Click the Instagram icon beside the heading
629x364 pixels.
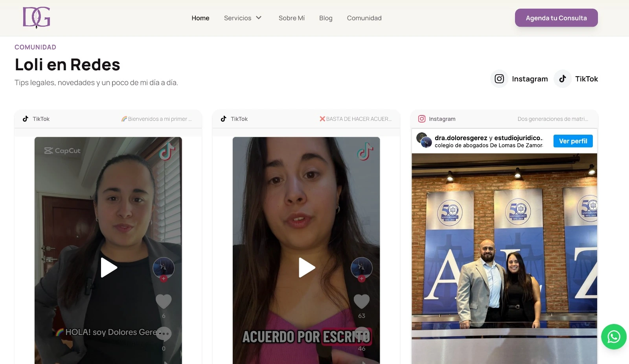(499, 79)
